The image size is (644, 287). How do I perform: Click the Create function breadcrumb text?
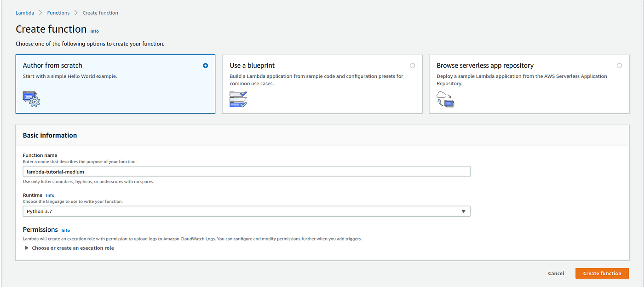[x=100, y=13]
